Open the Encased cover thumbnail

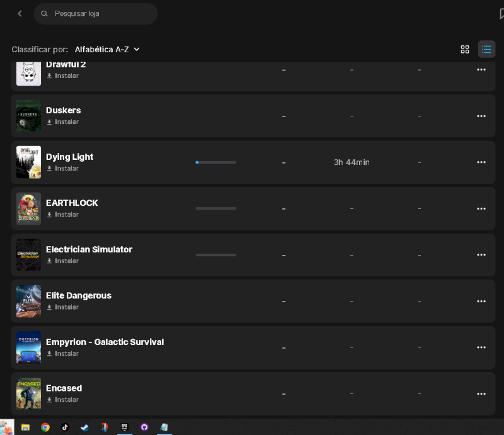click(28, 393)
